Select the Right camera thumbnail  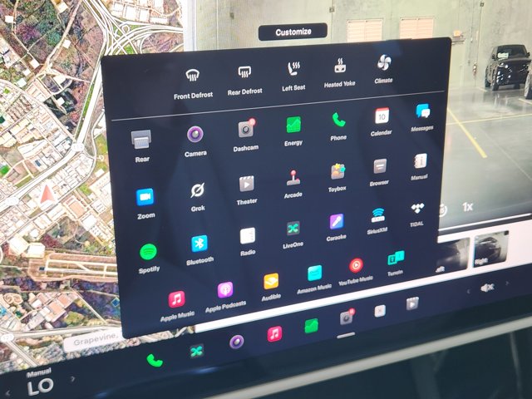(x=491, y=249)
